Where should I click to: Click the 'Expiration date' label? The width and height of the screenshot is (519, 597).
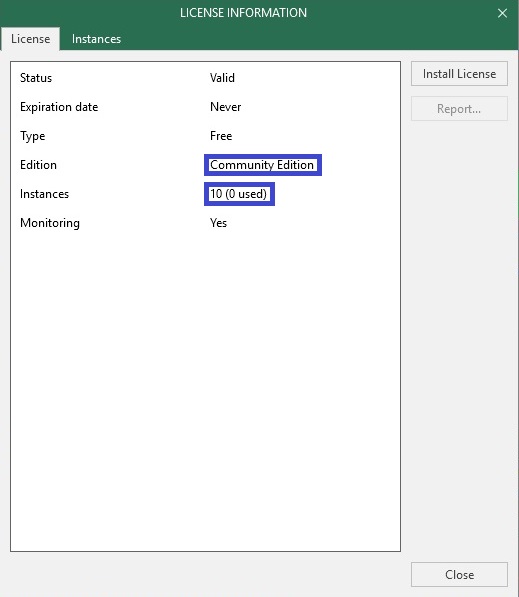coord(59,107)
